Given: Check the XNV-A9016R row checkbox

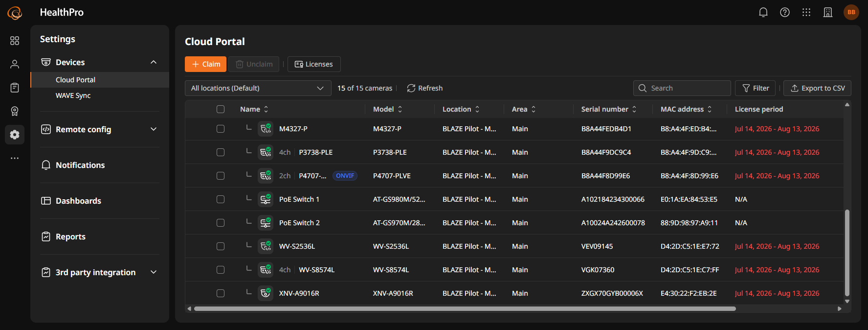Looking at the screenshot, I should pos(221,293).
